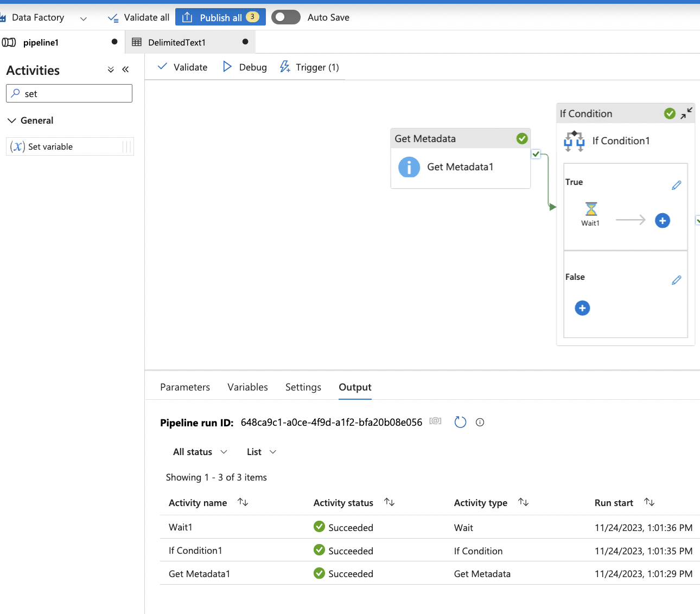Click the Data Factory factory icon

[2, 18]
